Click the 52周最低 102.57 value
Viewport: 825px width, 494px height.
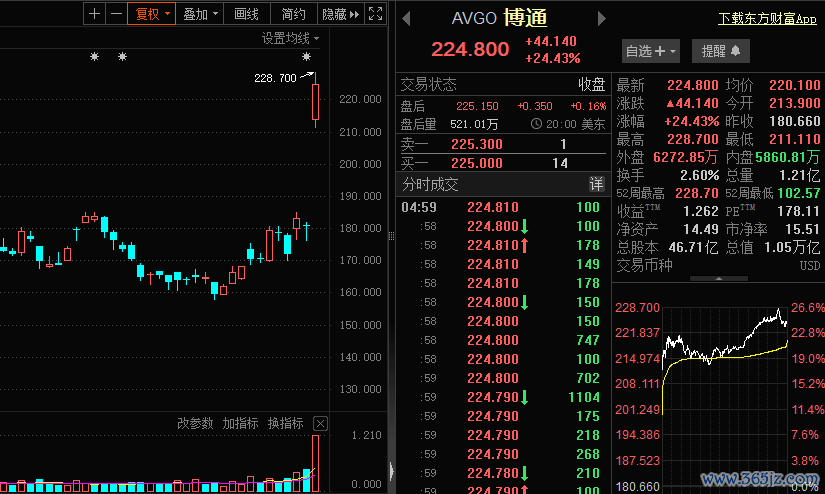799,193
